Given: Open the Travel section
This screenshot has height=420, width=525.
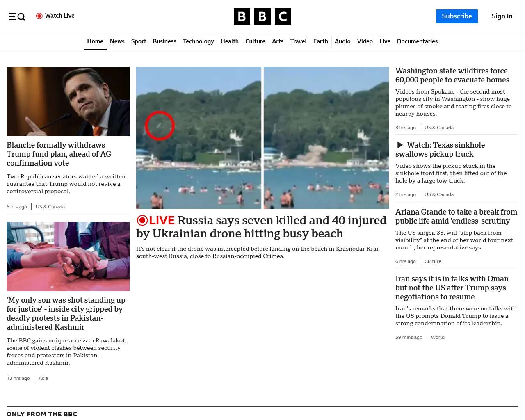Looking at the screenshot, I should pyautogui.click(x=298, y=41).
